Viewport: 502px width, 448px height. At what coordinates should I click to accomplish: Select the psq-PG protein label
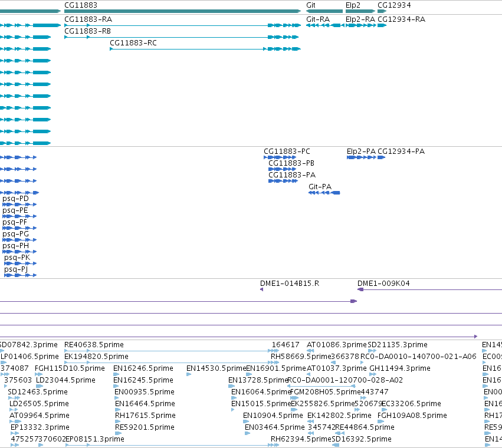tap(15, 234)
